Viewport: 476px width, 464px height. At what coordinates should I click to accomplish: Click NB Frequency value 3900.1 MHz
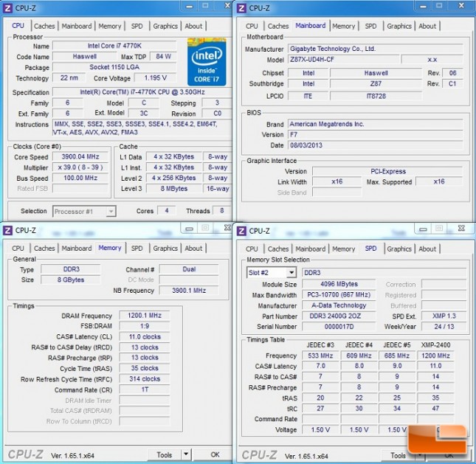tap(189, 291)
